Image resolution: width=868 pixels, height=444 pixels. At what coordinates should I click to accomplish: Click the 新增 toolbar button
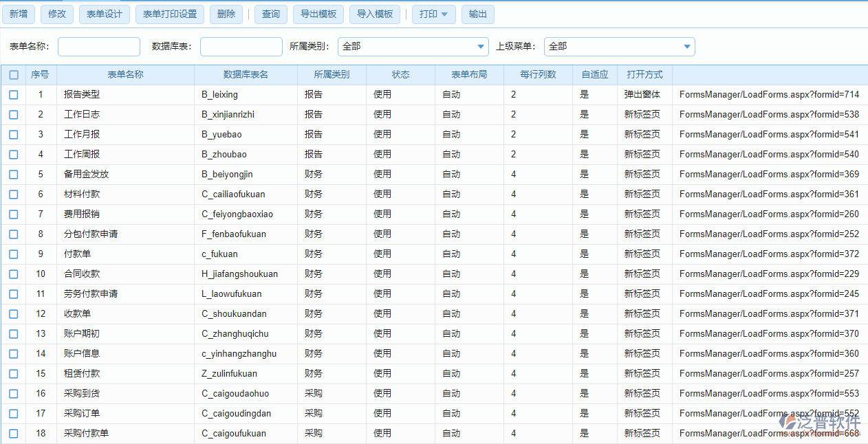[x=19, y=14]
